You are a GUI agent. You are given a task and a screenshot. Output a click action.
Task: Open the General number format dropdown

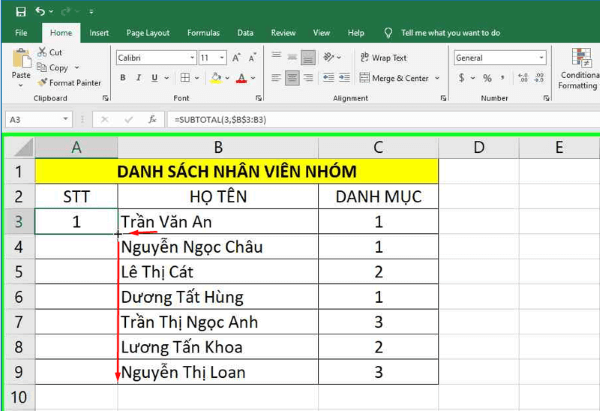click(541, 58)
